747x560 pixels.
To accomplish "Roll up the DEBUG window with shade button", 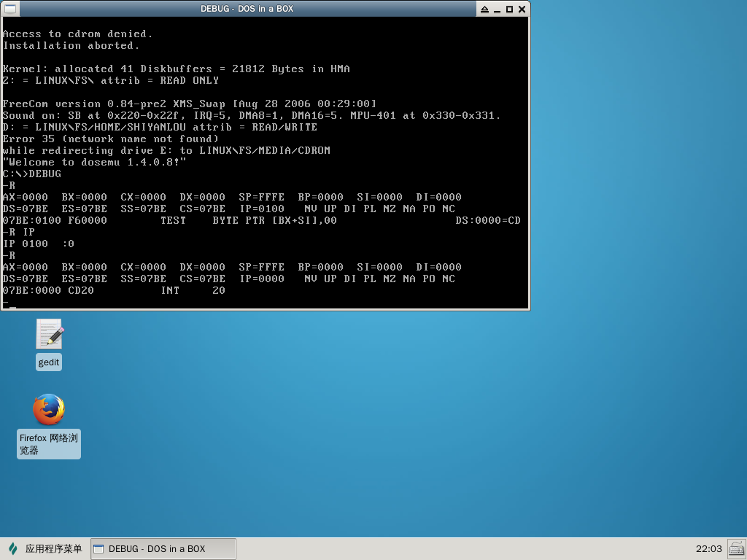I will click(485, 9).
